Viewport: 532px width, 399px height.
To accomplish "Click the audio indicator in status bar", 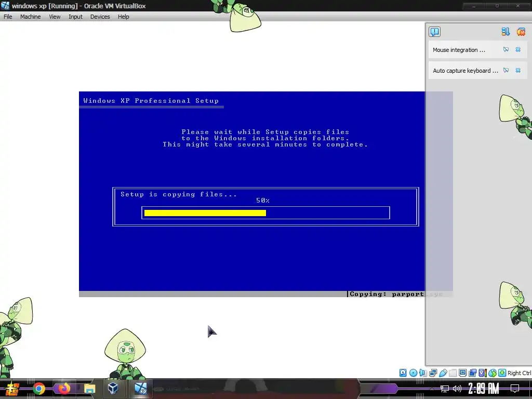I will point(423,373).
